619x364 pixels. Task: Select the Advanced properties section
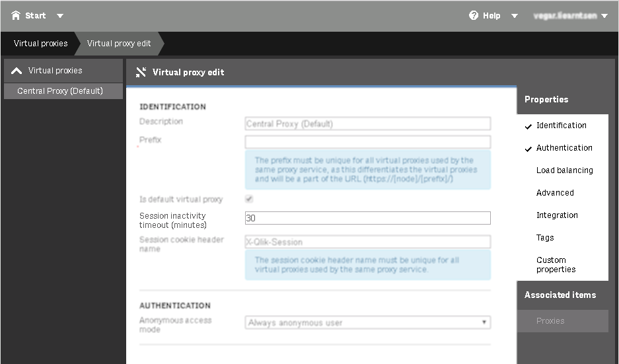(x=555, y=193)
